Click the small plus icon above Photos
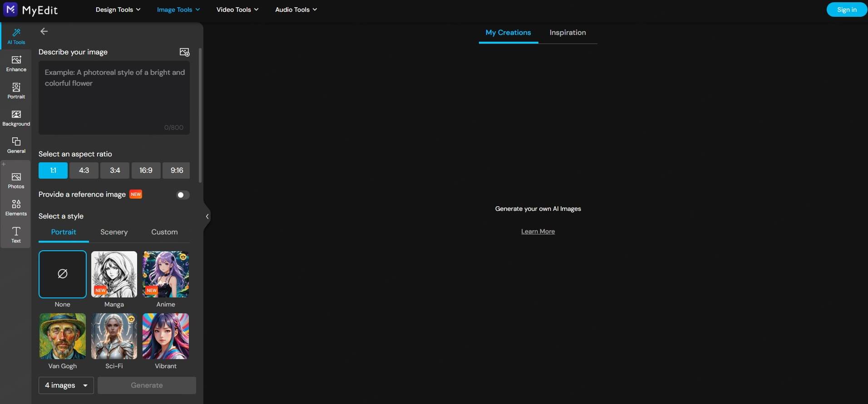868x404 pixels. [4, 164]
